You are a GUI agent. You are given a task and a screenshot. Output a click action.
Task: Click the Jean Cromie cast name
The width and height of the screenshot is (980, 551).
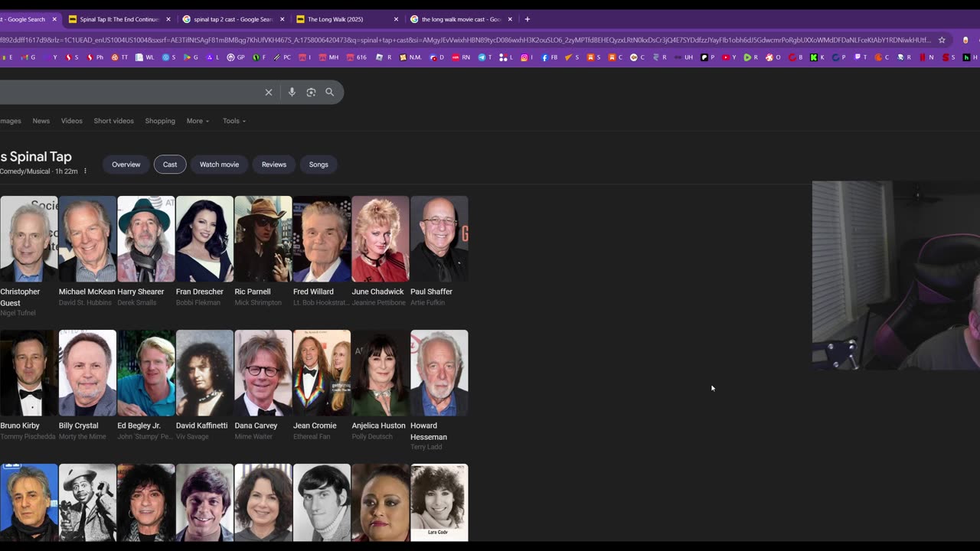pyautogui.click(x=315, y=425)
